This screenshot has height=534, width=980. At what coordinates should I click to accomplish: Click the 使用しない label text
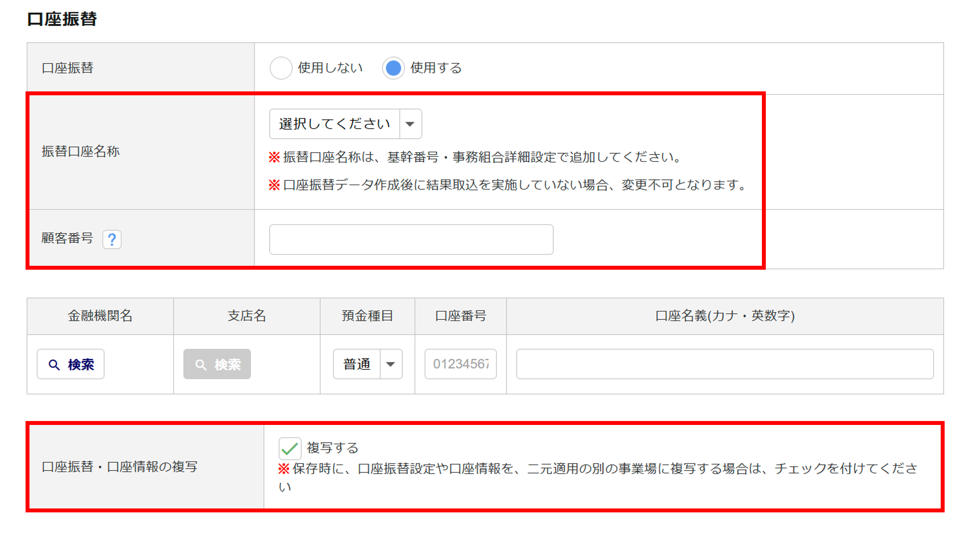330,68
